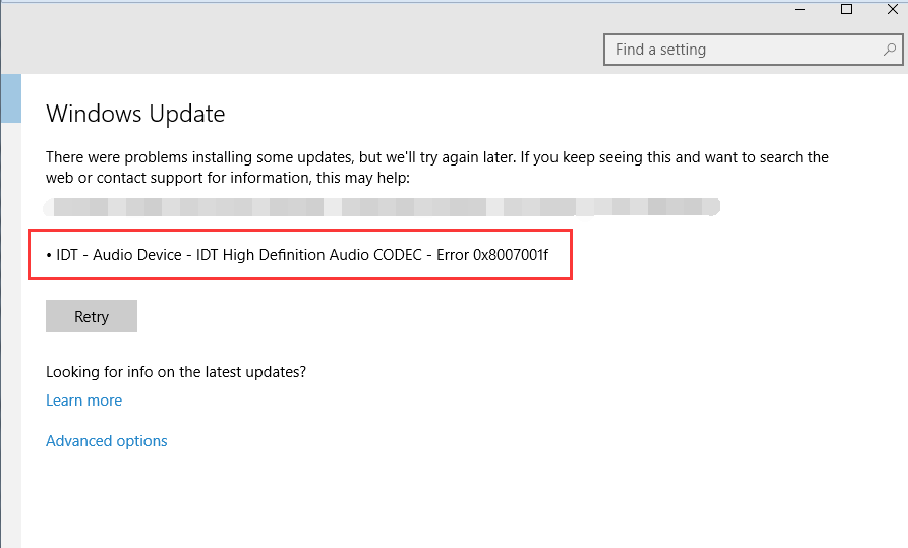This screenshot has width=908, height=548.
Task: Click the empty window title bar
Action: [x=400, y=10]
